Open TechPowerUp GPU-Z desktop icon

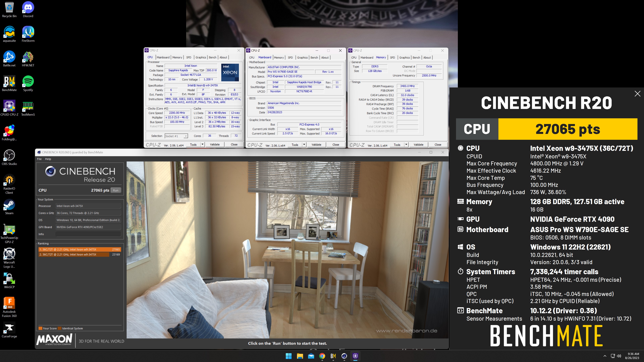pyautogui.click(x=9, y=233)
